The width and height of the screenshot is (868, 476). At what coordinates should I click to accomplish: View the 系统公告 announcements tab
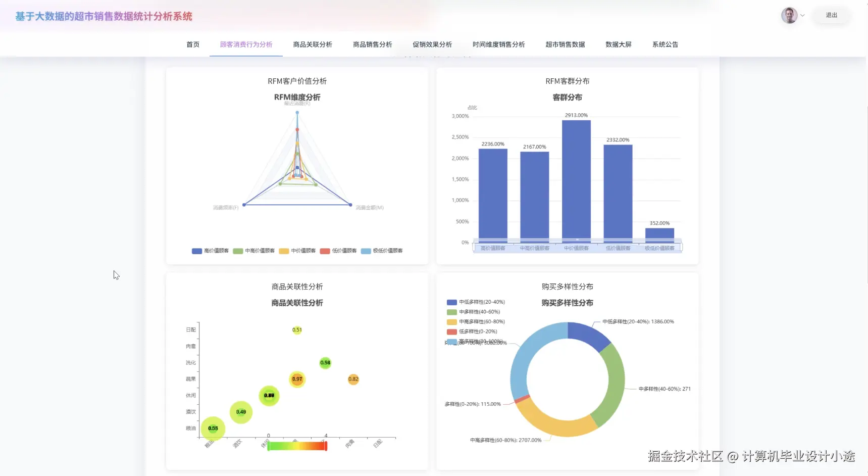pos(665,44)
